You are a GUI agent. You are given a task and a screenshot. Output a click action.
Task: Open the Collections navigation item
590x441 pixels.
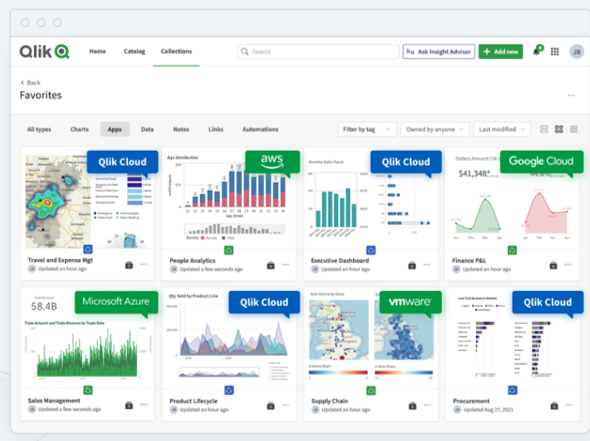pyautogui.click(x=176, y=52)
